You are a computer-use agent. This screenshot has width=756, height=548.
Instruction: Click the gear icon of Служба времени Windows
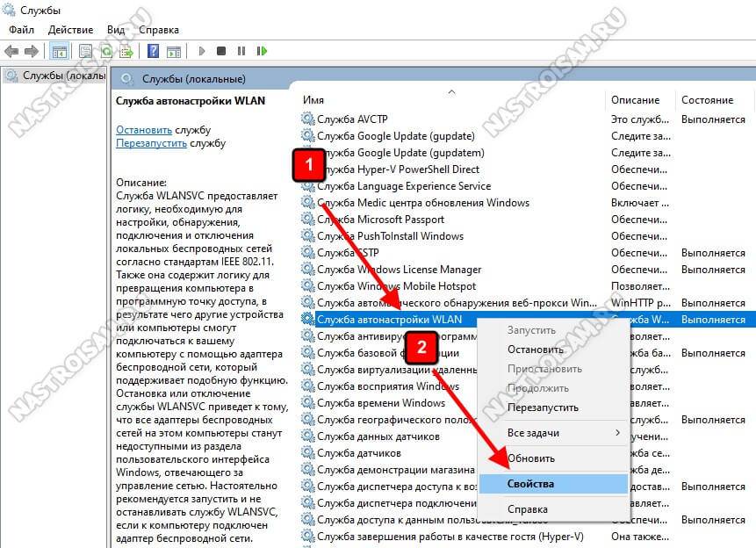307,402
